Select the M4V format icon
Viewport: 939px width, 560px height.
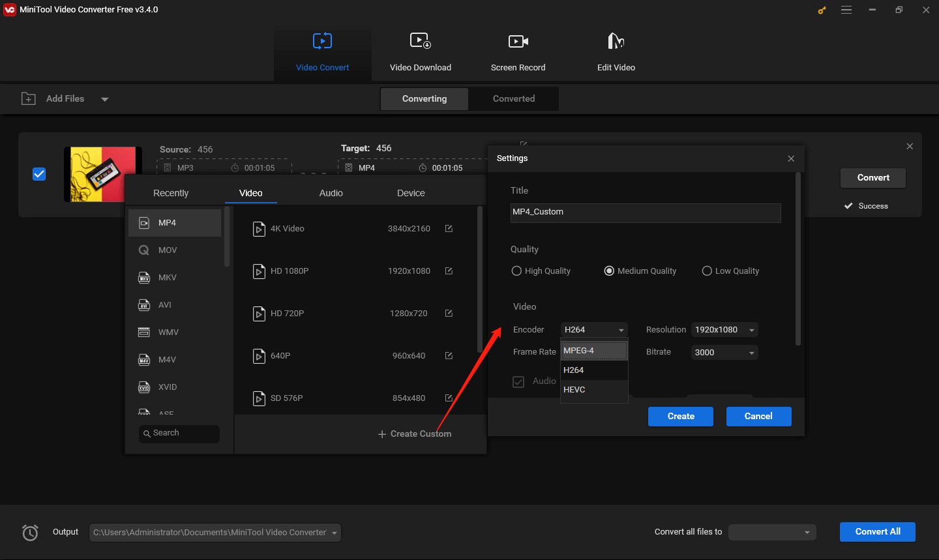(144, 360)
